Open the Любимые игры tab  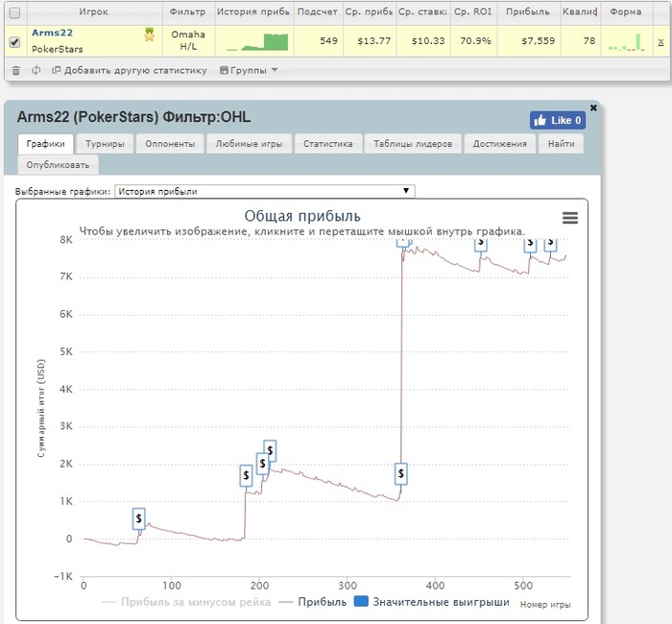coord(249,144)
